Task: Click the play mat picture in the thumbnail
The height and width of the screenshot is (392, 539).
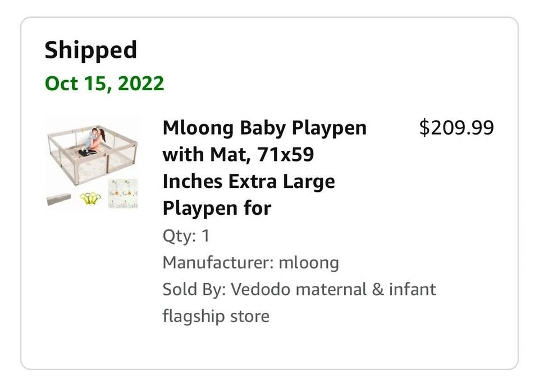Action: tap(123, 193)
